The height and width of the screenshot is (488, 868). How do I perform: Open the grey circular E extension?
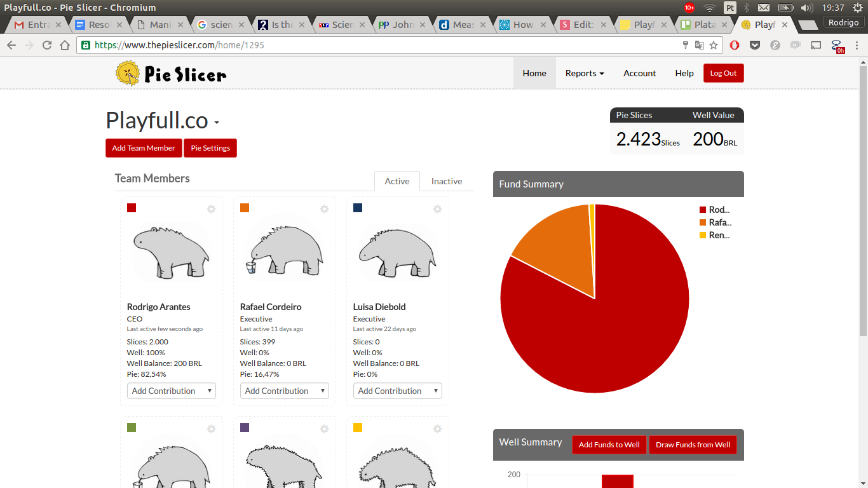pos(775,45)
